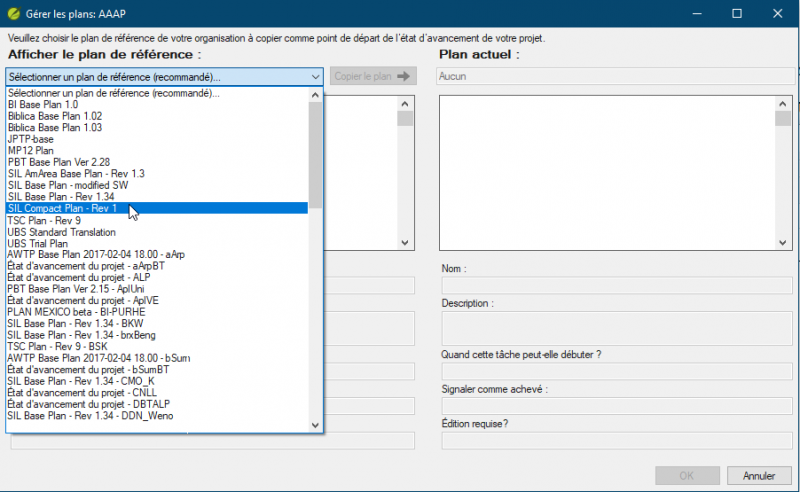This screenshot has height=492, width=800.
Task: Click the Paratext app icon in title bar
Action: pyautogui.click(x=14, y=14)
